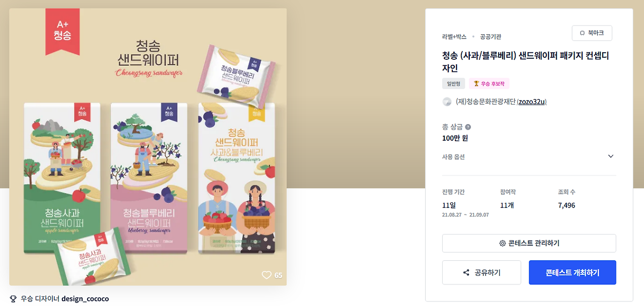Click the share icon in 공유하기
This screenshot has width=644, height=308.
466,273
